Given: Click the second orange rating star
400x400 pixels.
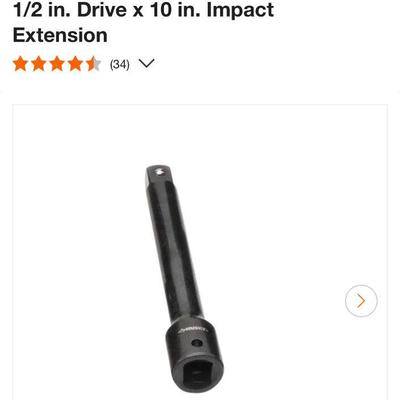Looking at the screenshot, I should [38, 64].
